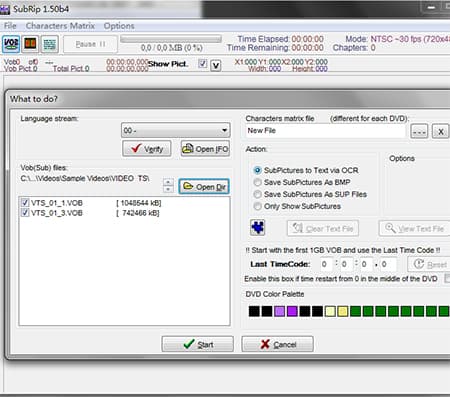The height and width of the screenshot is (407, 450).
Task: Click the blue puzzle-piece icon
Action: pos(258,228)
